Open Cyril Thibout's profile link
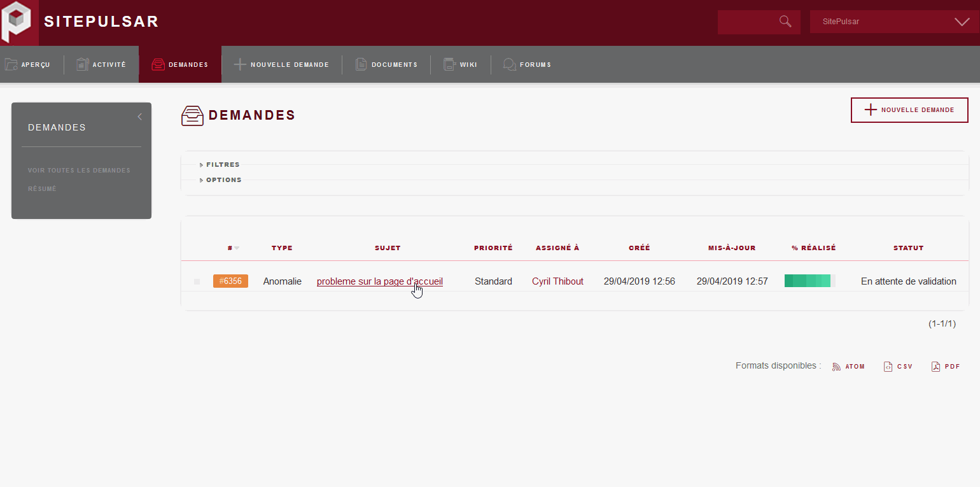Viewport: 980px width, 487px height. [557, 281]
